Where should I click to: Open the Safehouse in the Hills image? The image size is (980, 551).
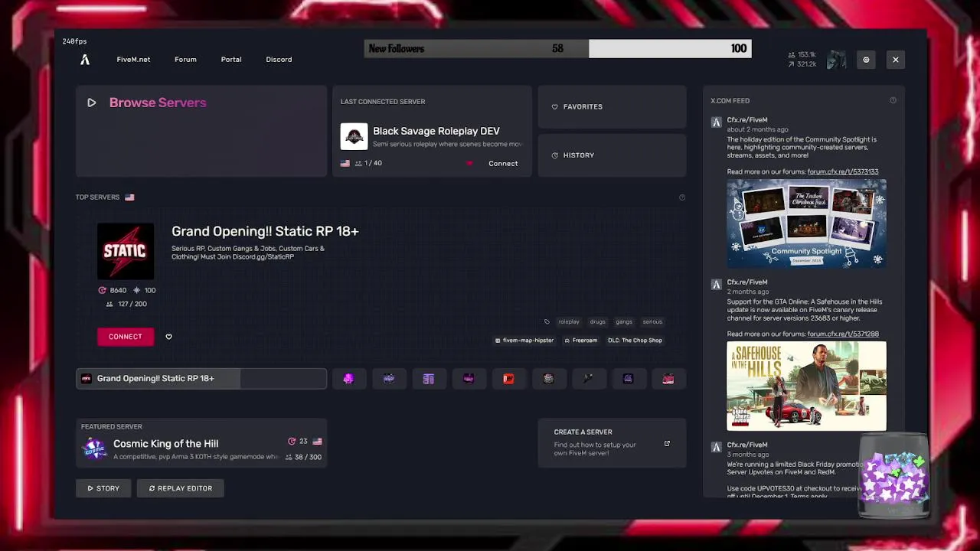tap(806, 386)
